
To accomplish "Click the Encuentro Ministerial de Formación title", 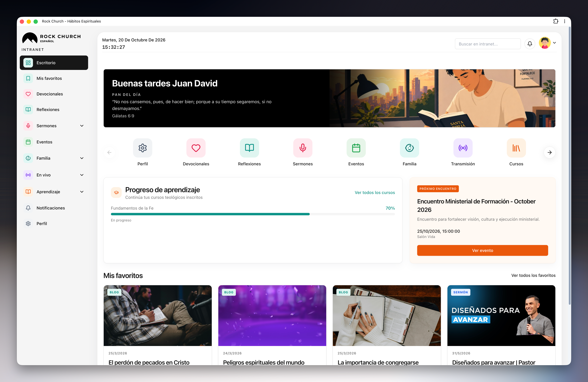I will pos(476,206).
